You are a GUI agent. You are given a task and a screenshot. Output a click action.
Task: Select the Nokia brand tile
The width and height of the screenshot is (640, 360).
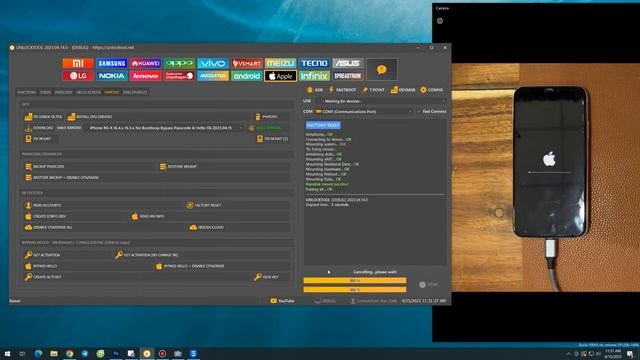click(x=111, y=76)
